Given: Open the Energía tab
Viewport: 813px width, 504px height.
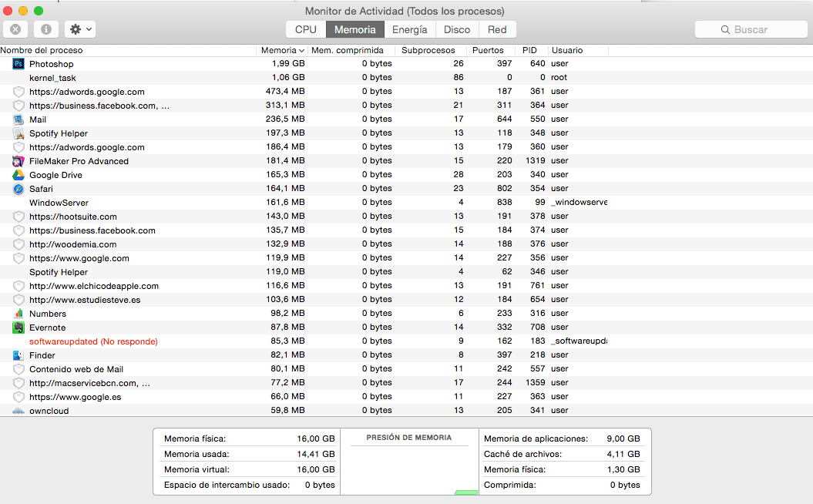Looking at the screenshot, I should (410, 29).
